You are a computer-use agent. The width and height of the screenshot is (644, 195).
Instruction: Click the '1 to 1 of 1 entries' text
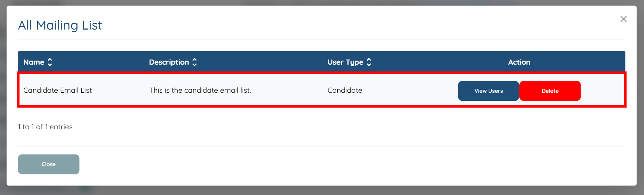(45, 127)
